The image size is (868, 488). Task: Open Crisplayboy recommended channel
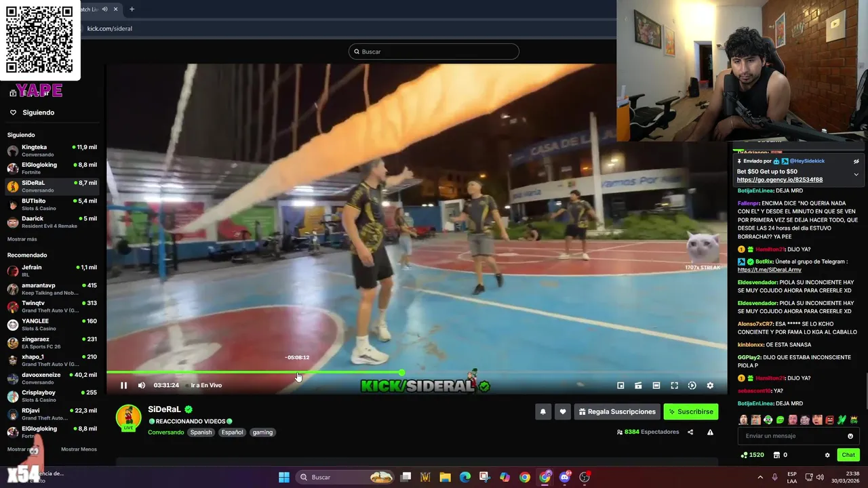tap(52, 396)
